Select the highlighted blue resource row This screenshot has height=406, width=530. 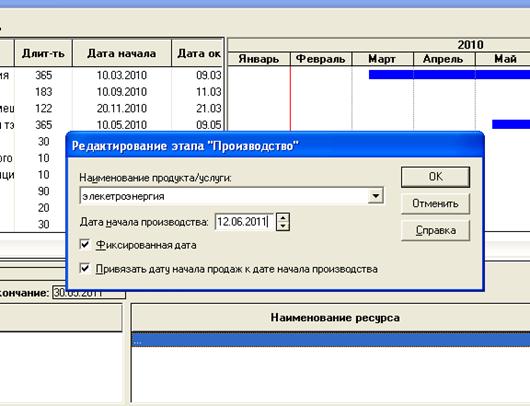coord(331,340)
